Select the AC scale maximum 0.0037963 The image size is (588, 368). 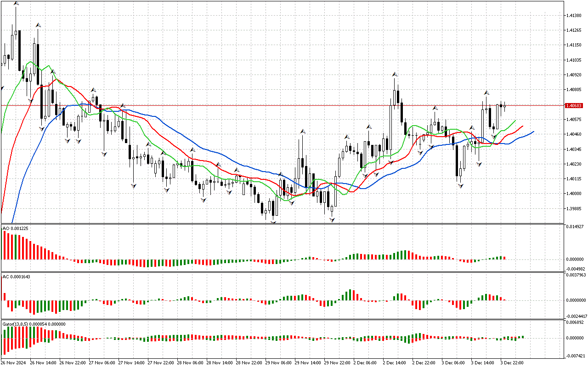[x=576, y=275]
